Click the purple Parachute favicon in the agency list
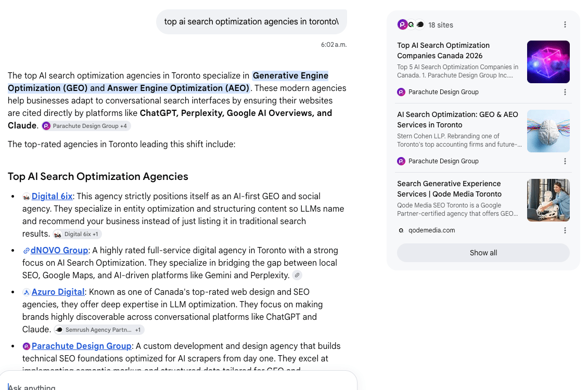The width and height of the screenshot is (588, 390). pos(26,346)
